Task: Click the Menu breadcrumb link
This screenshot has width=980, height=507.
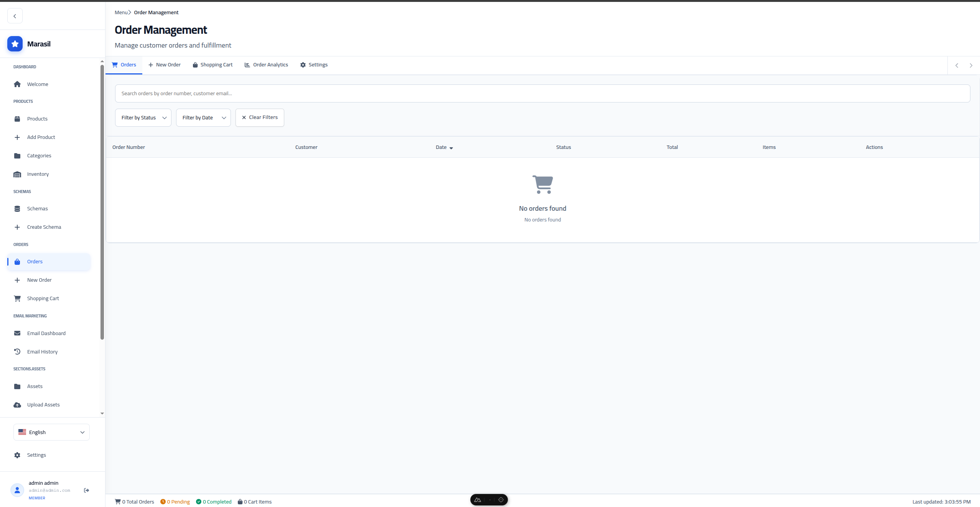Action: pyautogui.click(x=121, y=13)
